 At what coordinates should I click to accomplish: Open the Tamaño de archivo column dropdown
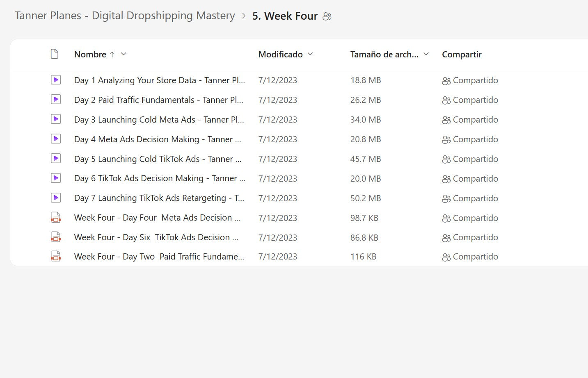(x=426, y=54)
